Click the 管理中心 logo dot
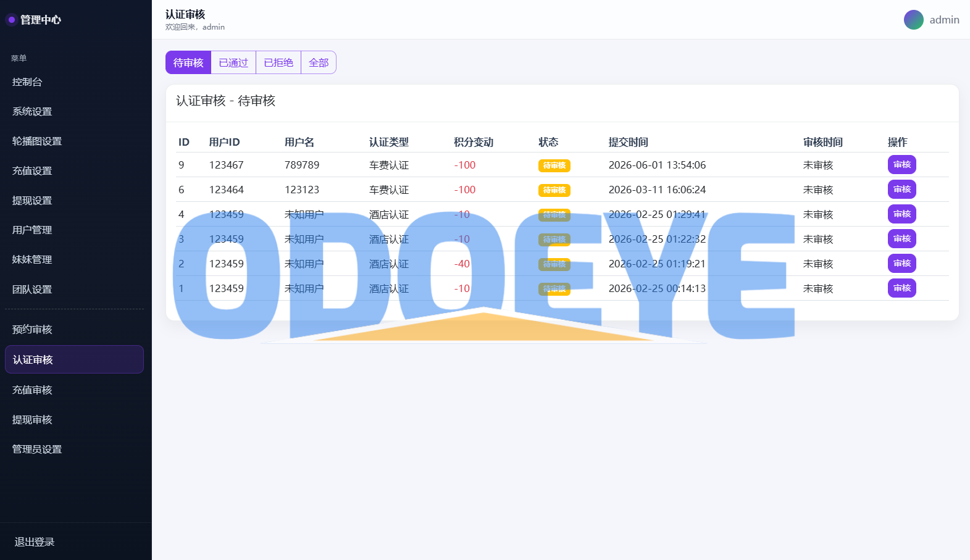This screenshot has width=970, height=560. coord(11,20)
